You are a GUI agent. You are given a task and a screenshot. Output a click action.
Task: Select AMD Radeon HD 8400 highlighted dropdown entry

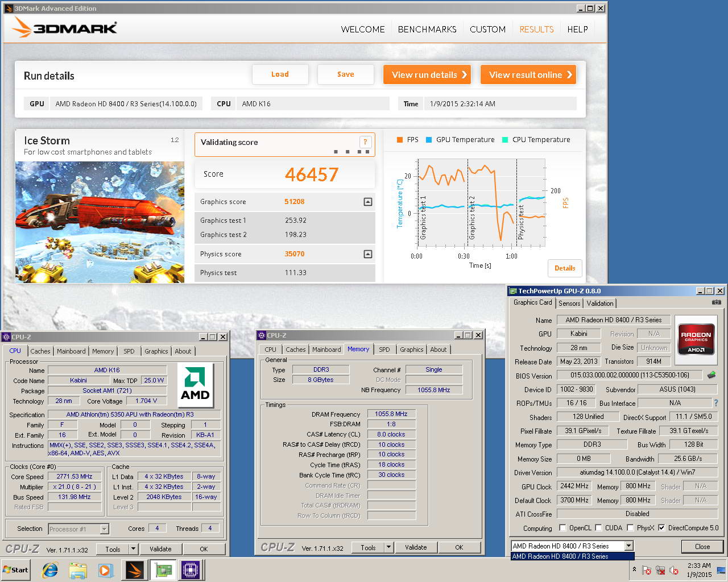click(572, 556)
